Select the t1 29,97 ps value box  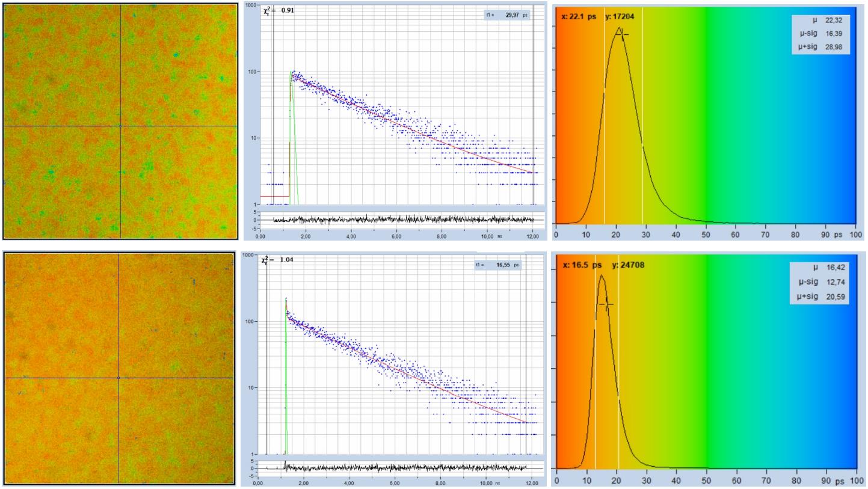coord(508,14)
